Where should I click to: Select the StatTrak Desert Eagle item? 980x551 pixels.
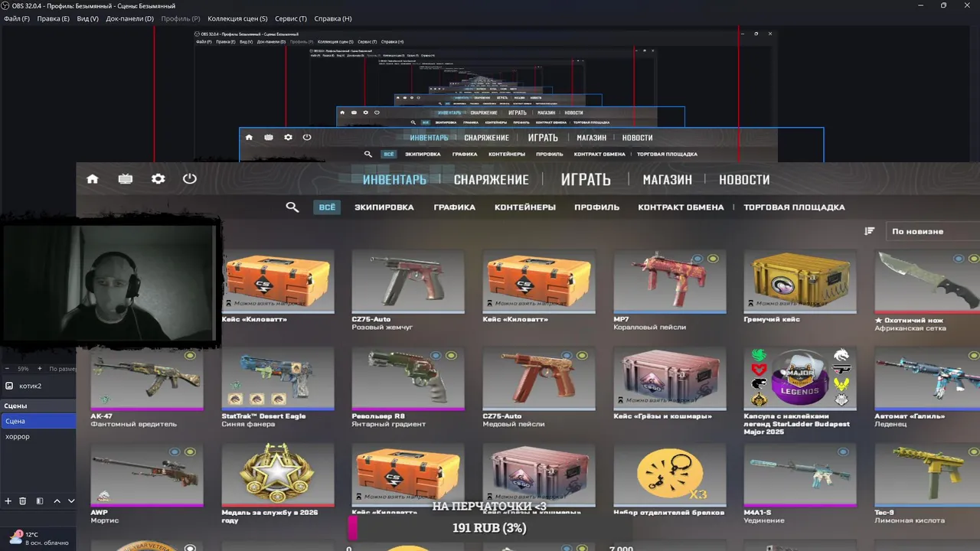pos(278,387)
